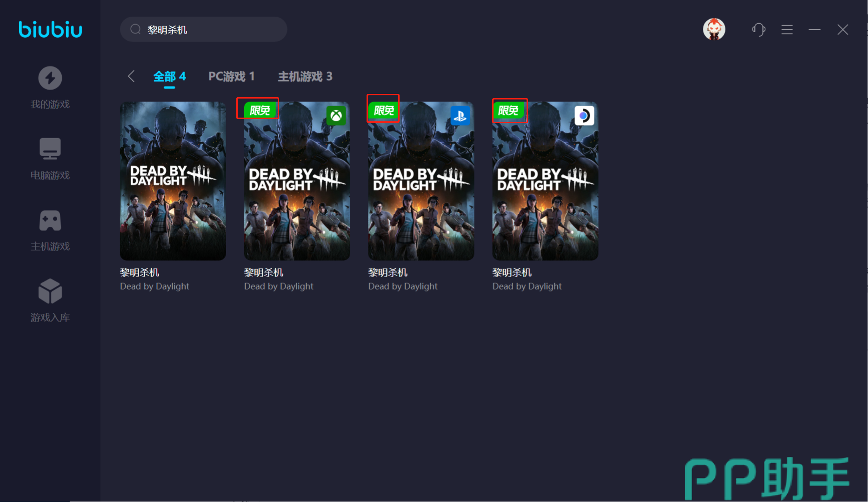This screenshot has width=868, height=502.
Task: Open My Games lightning icon in sidebar
Action: (50, 78)
